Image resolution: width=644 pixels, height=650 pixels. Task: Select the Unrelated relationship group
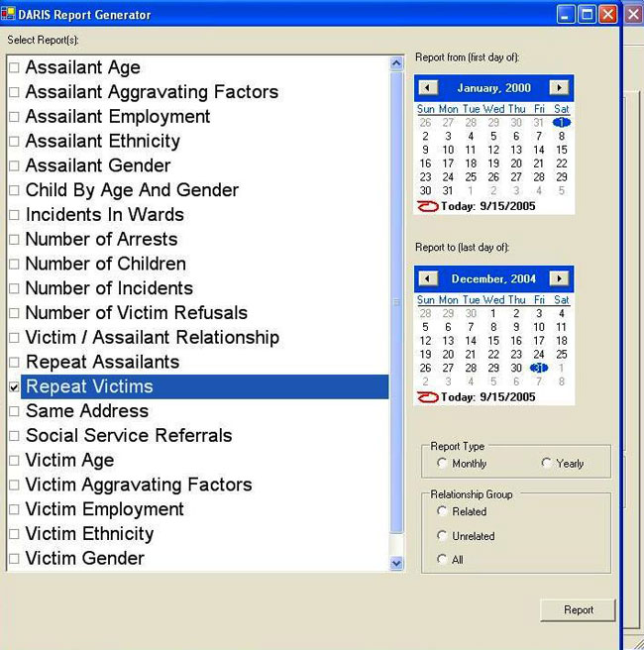[x=442, y=536]
